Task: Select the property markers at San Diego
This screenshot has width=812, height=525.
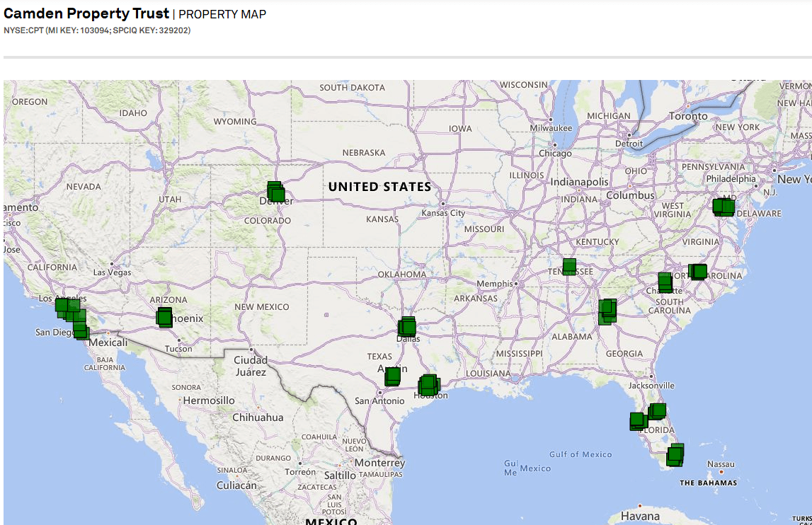Action: click(81, 330)
